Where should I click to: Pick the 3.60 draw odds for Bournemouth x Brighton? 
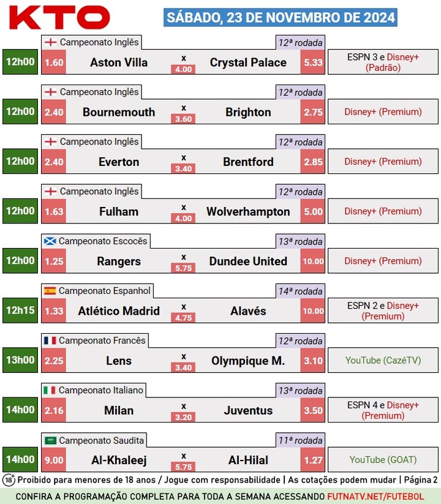(x=183, y=119)
